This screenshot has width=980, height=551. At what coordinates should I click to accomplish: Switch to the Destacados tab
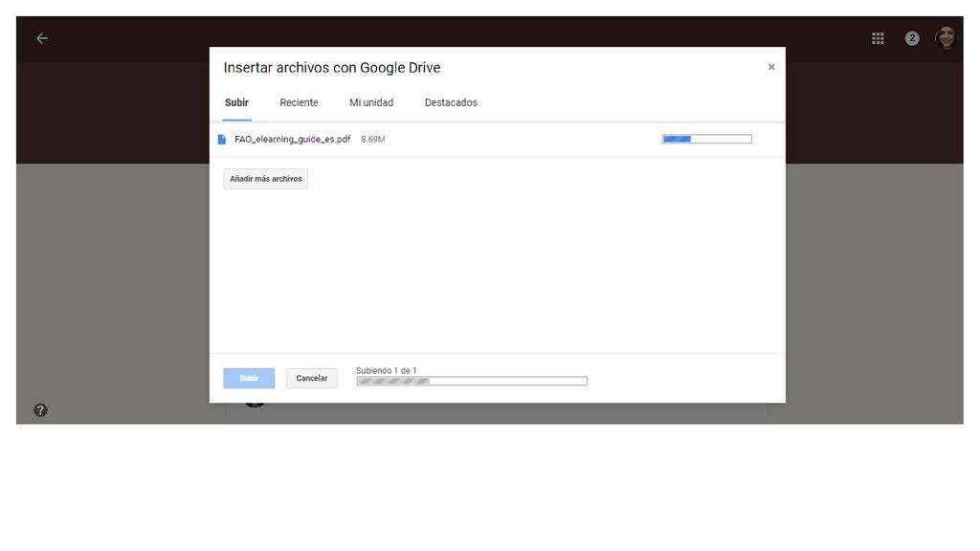451,102
